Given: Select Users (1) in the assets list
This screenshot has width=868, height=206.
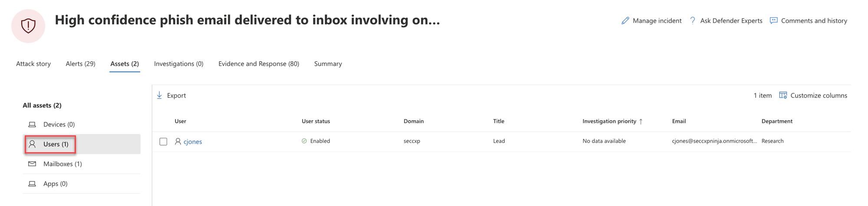Looking at the screenshot, I should (56, 144).
